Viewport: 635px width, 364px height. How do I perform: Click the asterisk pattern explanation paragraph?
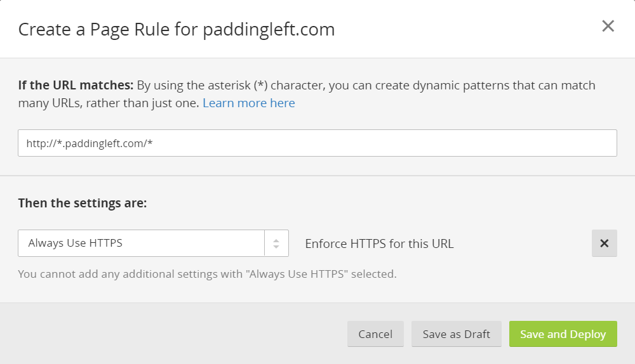click(x=307, y=94)
